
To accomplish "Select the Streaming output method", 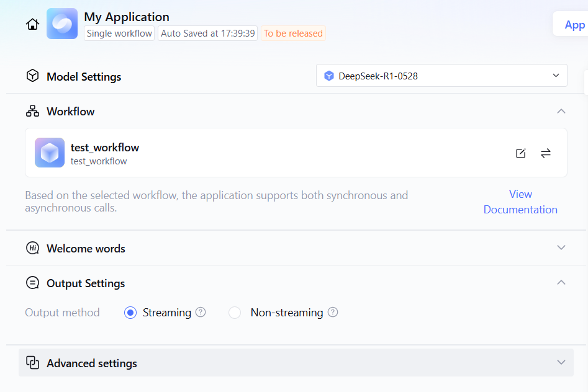I will [x=130, y=313].
